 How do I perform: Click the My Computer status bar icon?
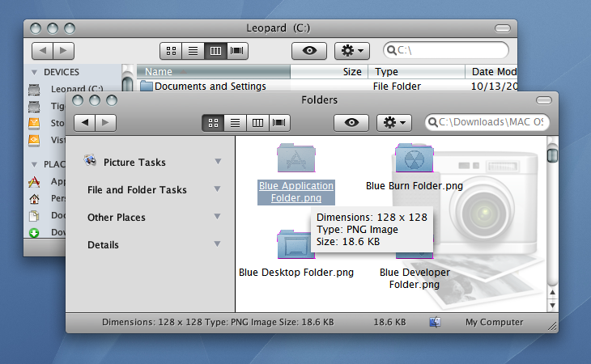(435, 322)
